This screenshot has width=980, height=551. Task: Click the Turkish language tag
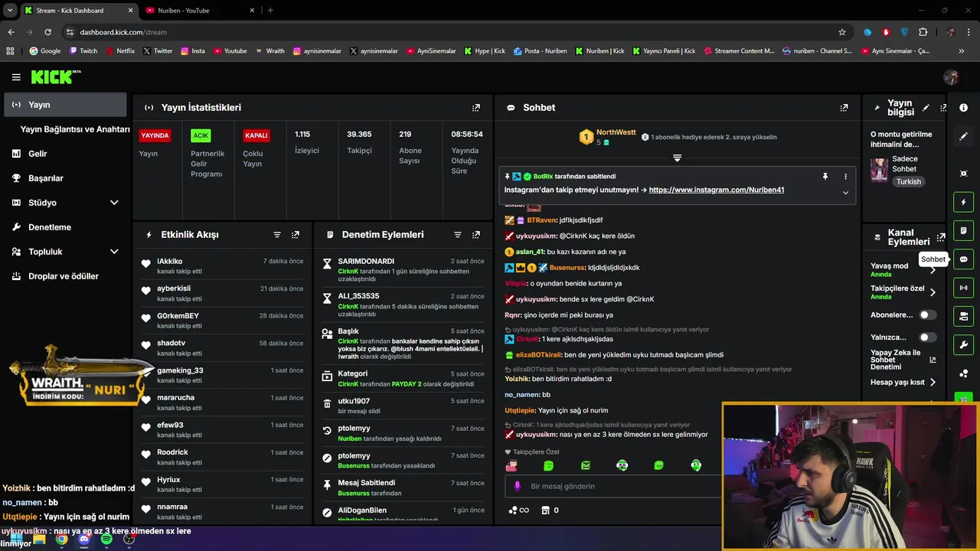(x=909, y=182)
